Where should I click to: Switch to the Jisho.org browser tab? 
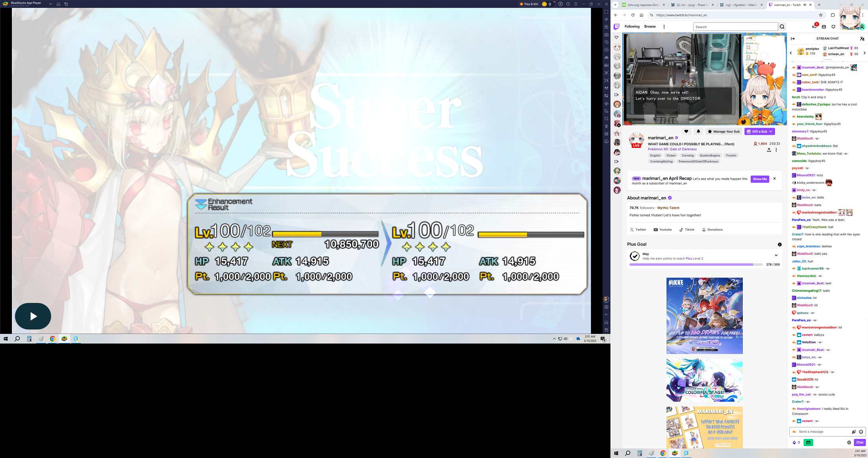pos(643,5)
